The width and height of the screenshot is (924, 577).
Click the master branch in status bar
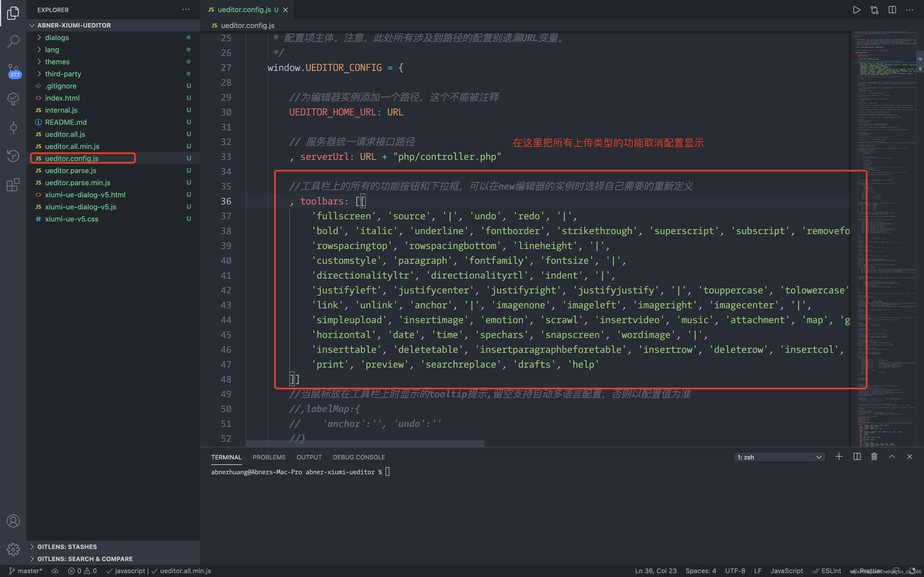26,571
